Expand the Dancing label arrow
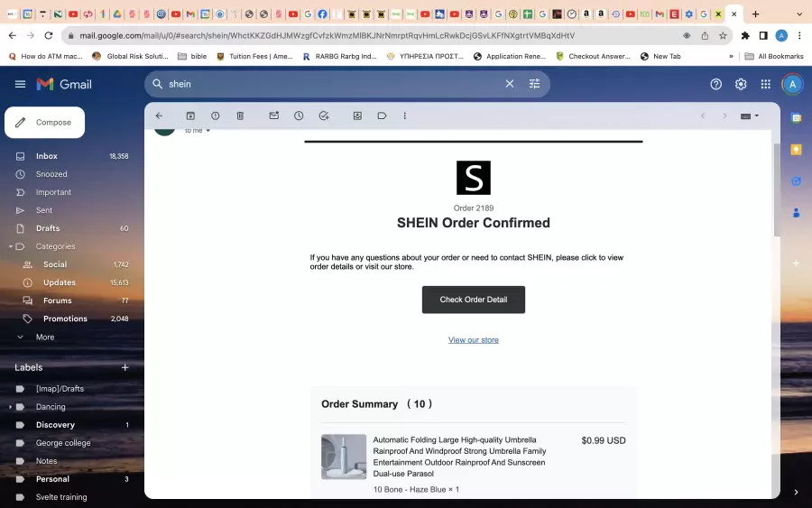 coord(10,407)
